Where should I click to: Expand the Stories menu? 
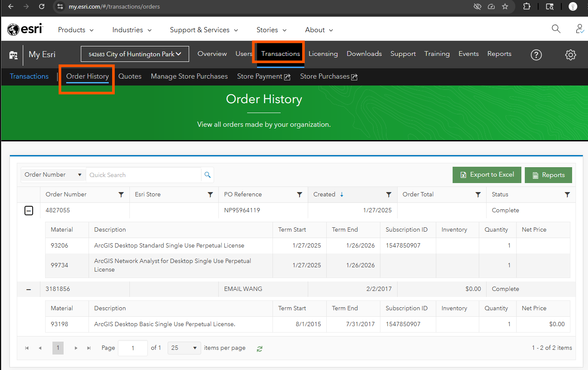272,30
